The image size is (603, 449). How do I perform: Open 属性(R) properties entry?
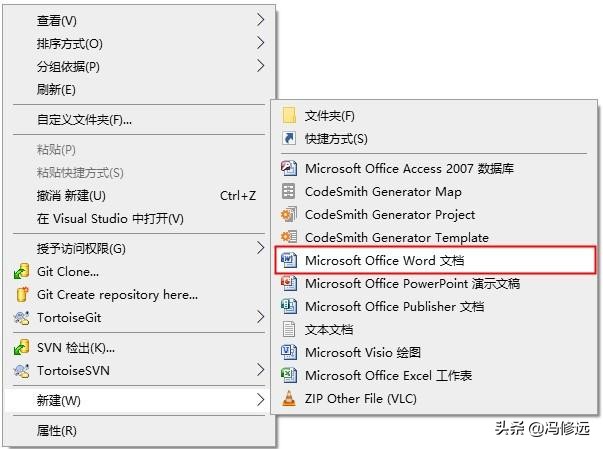[57, 431]
